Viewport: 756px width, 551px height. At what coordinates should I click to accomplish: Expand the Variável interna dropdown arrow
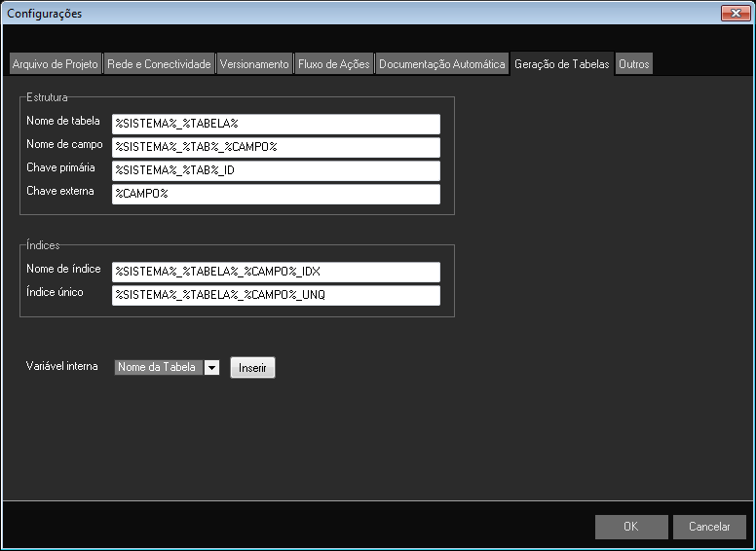tap(211, 368)
